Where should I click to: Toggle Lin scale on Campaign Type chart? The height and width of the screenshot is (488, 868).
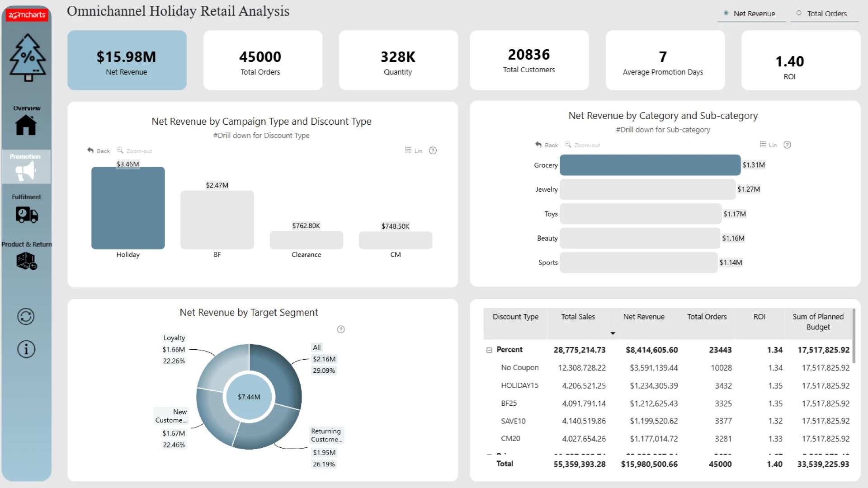[x=414, y=151]
